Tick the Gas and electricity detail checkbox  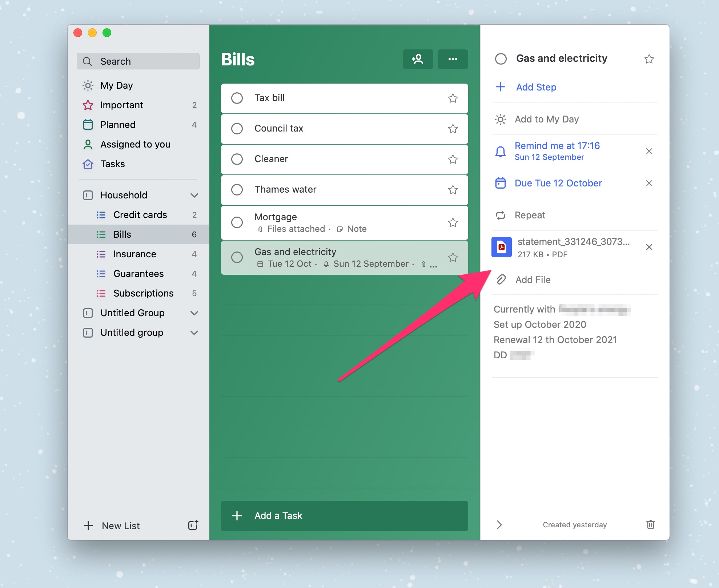[501, 59]
